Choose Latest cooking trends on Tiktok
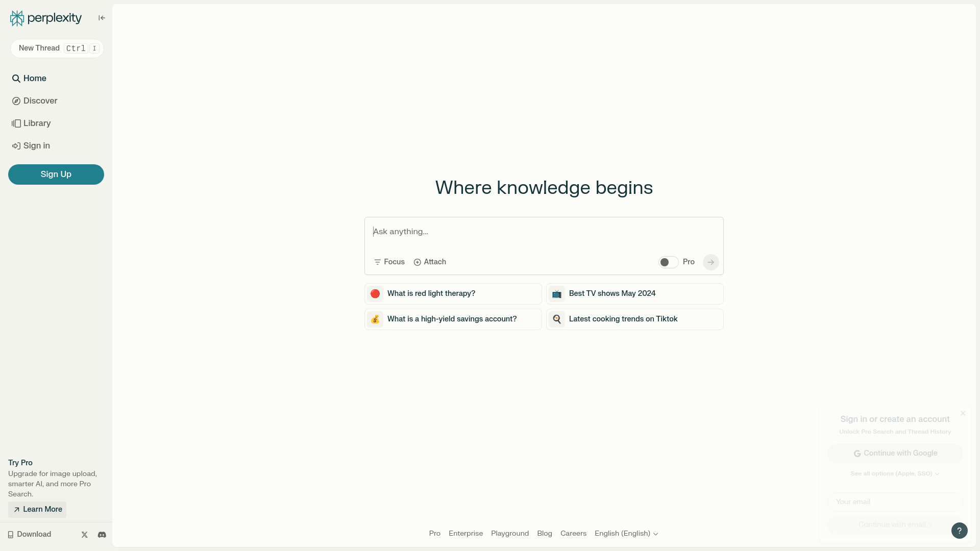980x551 pixels. tap(635, 319)
